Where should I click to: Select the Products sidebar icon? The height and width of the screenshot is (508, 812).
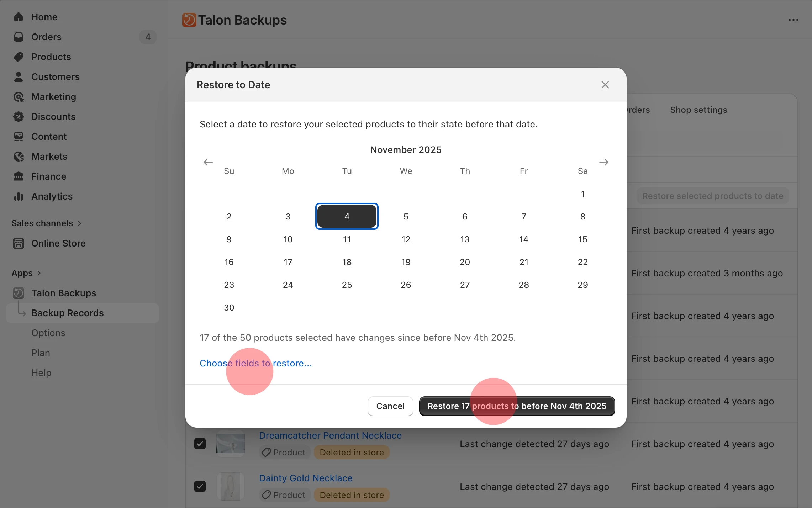(19, 57)
